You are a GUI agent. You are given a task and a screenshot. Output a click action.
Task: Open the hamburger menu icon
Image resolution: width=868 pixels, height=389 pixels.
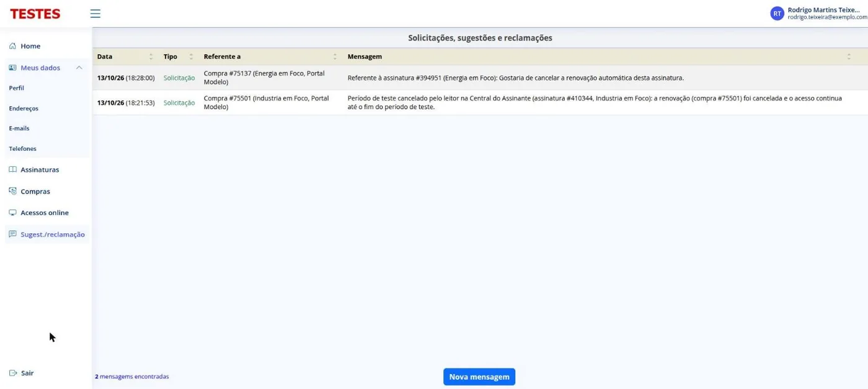(95, 14)
